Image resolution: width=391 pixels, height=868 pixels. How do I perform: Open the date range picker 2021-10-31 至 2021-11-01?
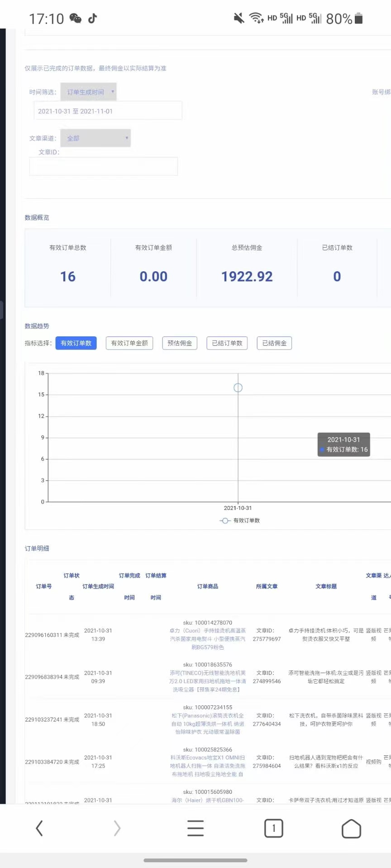click(x=108, y=111)
